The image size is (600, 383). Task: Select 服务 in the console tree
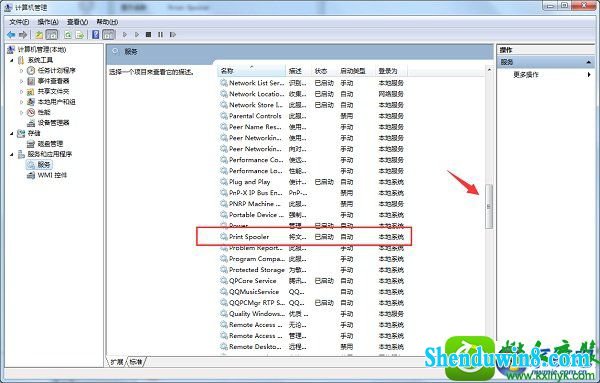(x=44, y=165)
